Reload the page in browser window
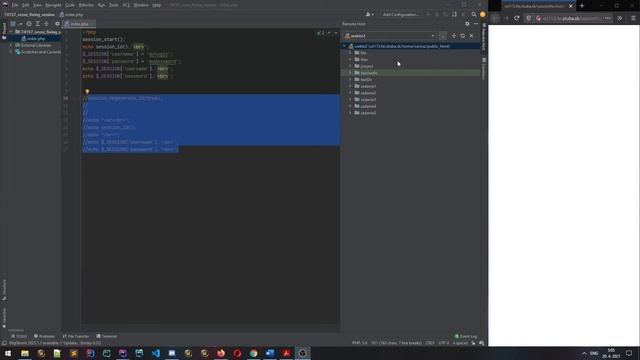640x360 pixels. click(x=516, y=18)
